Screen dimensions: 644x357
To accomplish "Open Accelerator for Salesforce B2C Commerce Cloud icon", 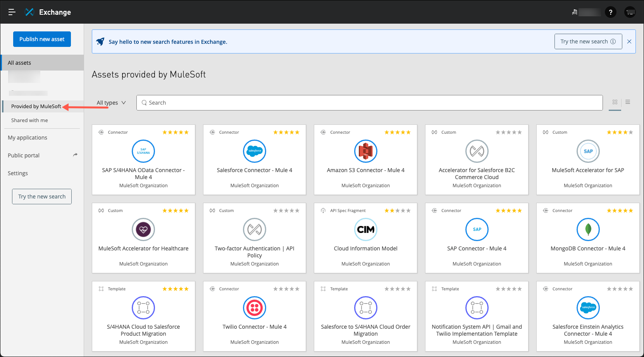I will 477,151.
